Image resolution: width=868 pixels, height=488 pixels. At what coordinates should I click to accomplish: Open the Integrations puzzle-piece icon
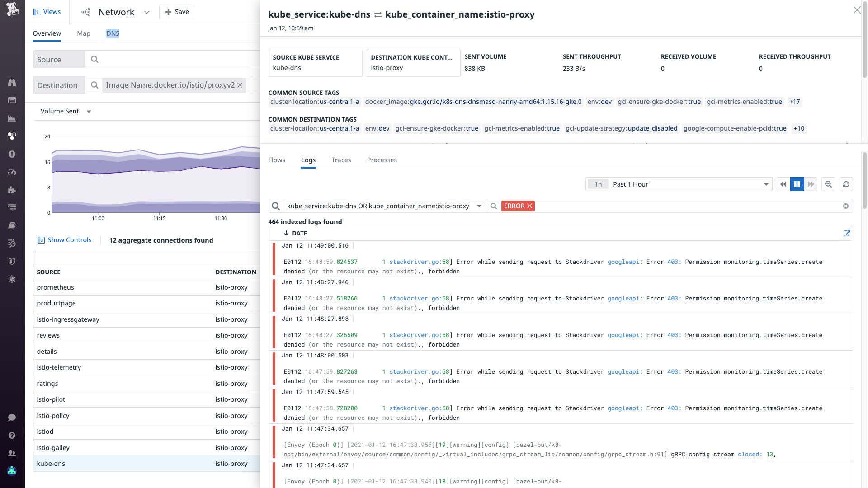coord(12,190)
